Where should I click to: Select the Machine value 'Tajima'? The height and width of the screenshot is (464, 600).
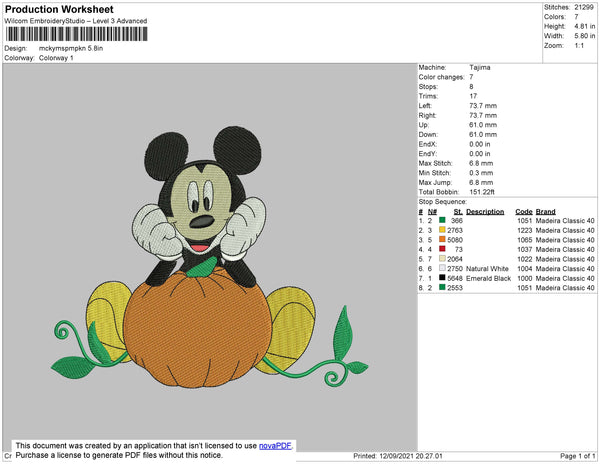(480, 67)
